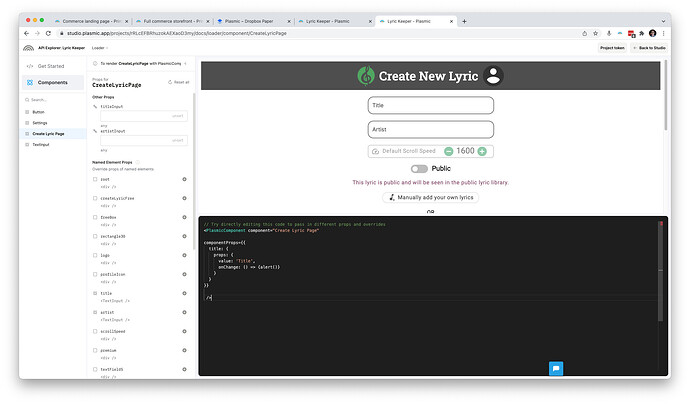Open settings gear for freeBox
Image resolution: width=690 pixels, height=404 pixels.
point(184,217)
